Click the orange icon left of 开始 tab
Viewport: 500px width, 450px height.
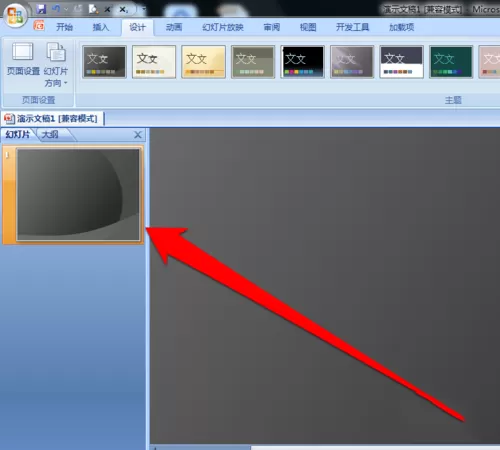[x=39, y=25]
